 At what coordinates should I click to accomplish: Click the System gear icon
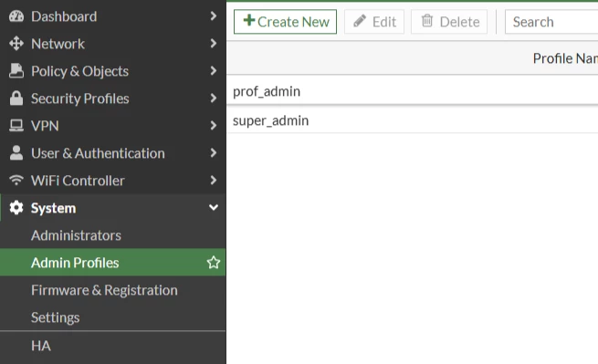coord(16,208)
